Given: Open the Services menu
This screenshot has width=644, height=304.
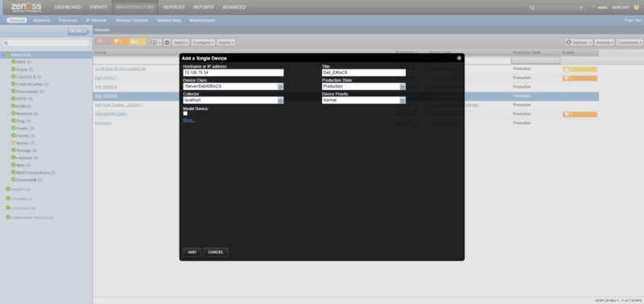Looking at the screenshot, I should click(174, 7).
